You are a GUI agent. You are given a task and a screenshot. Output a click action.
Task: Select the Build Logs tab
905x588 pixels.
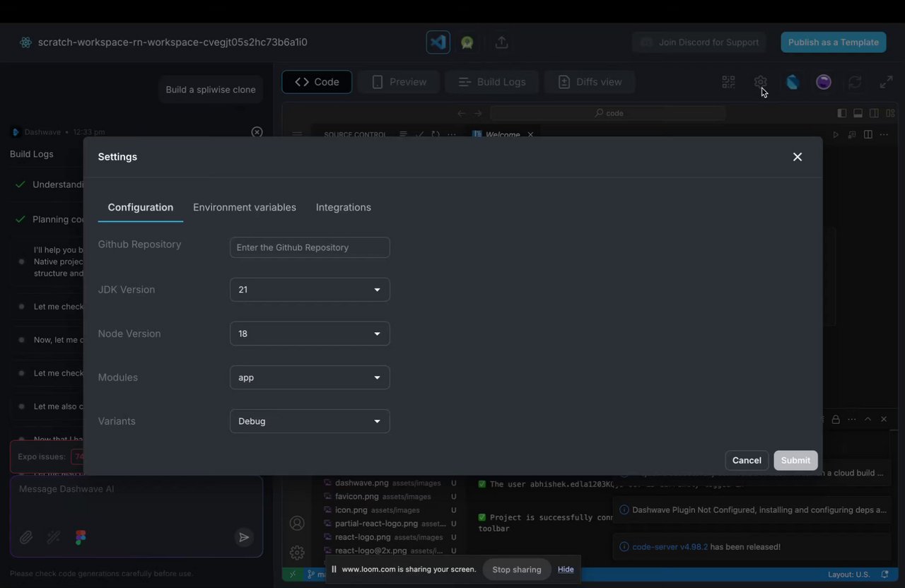tap(491, 82)
